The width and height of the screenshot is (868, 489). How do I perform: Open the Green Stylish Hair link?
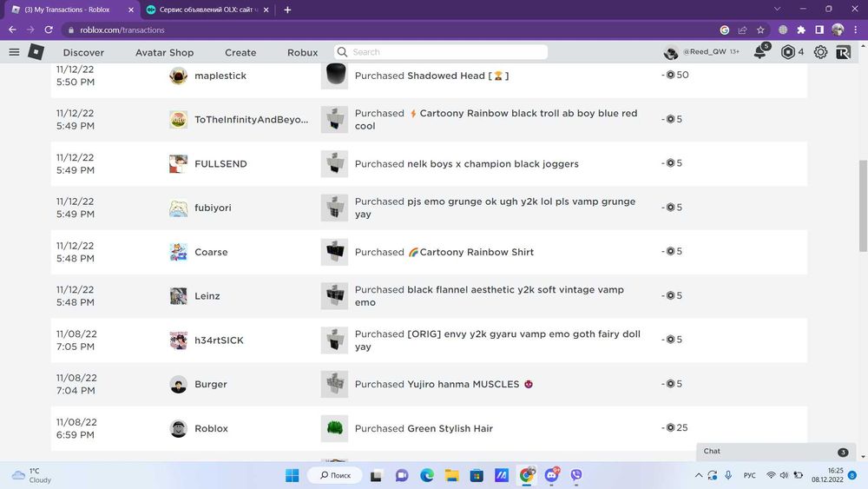(450, 429)
